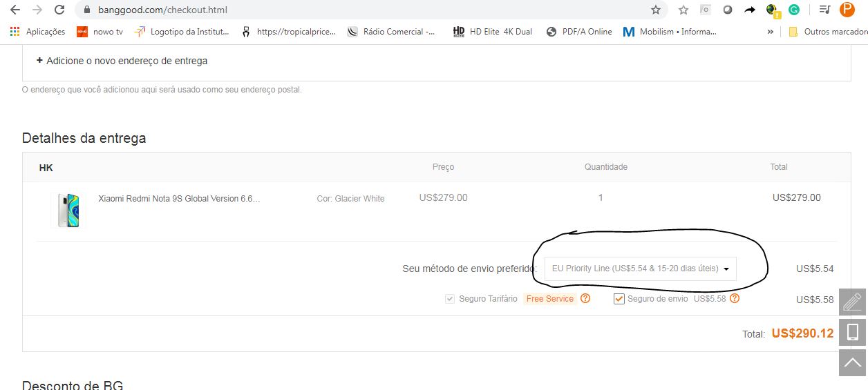Open the Mobilism bookmark
868x390 pixels.
coord(670,31)
